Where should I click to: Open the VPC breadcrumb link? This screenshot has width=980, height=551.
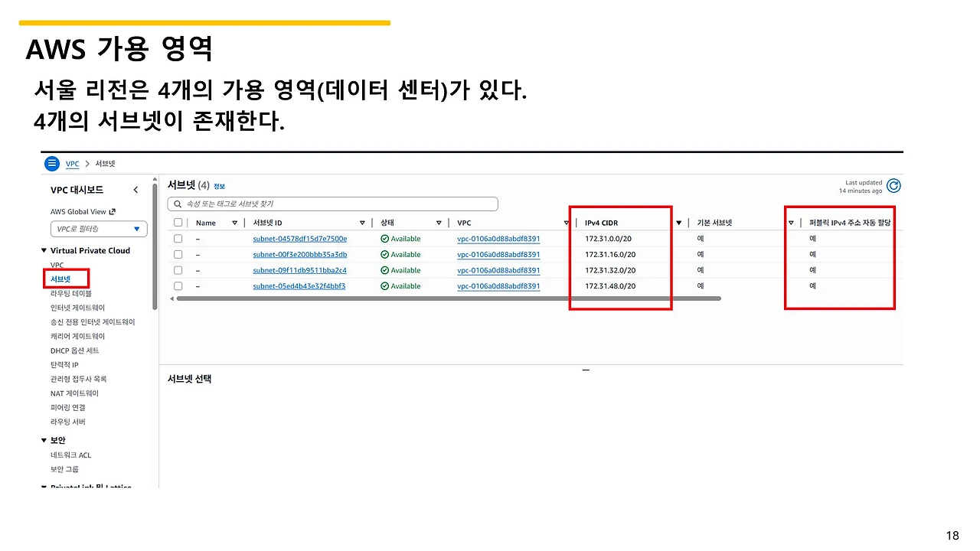[72, 163]
